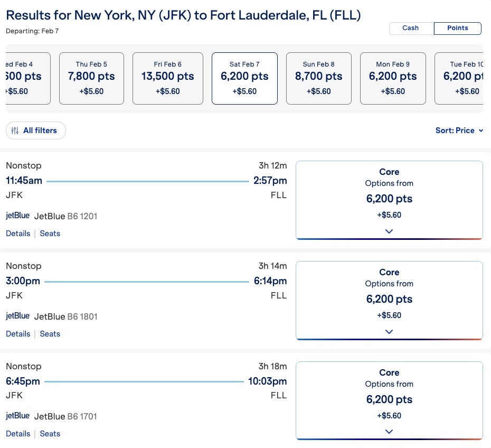Expand Core fare options for 3:00pm flight
Viewport: 491px width, 448px height.
pos(389,332)
